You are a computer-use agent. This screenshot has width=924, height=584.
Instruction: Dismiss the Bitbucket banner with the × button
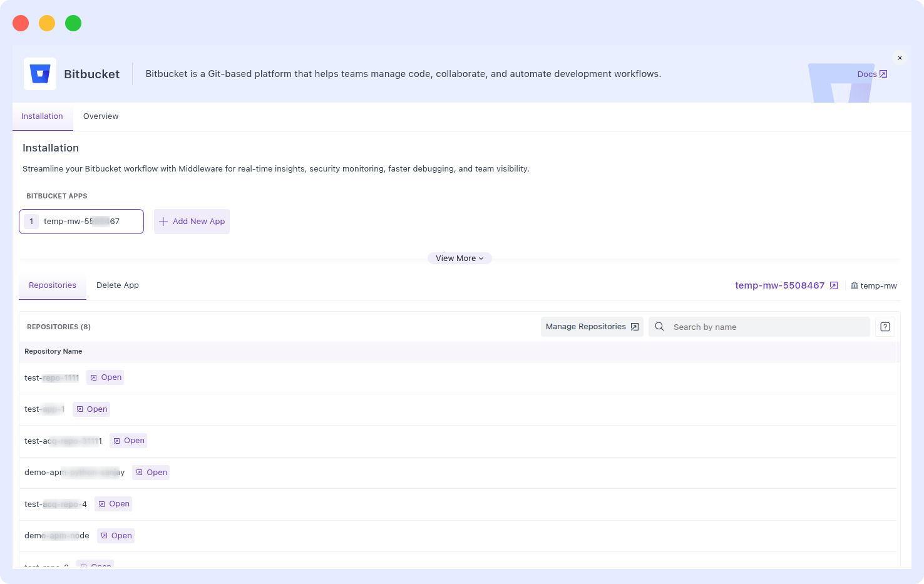(x=900, y=57)
